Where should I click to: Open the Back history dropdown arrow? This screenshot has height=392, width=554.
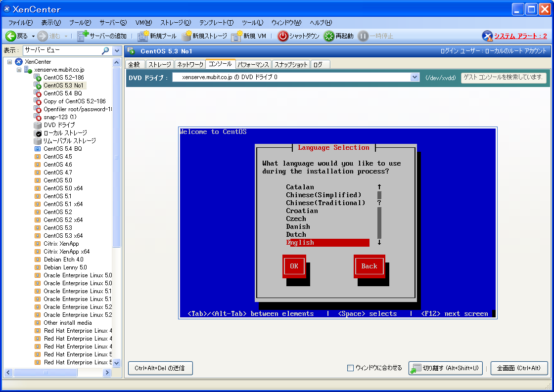point(33,36)
